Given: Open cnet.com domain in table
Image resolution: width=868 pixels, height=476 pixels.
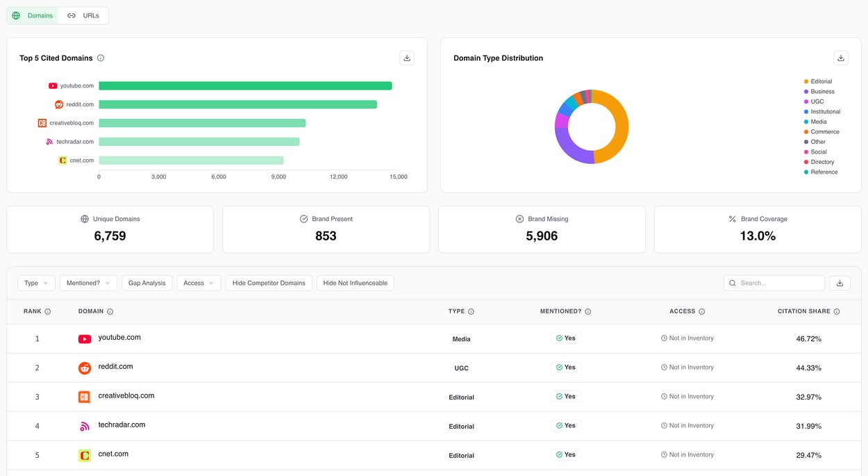Looking at the screenshot, I should (x=113, y=454).
